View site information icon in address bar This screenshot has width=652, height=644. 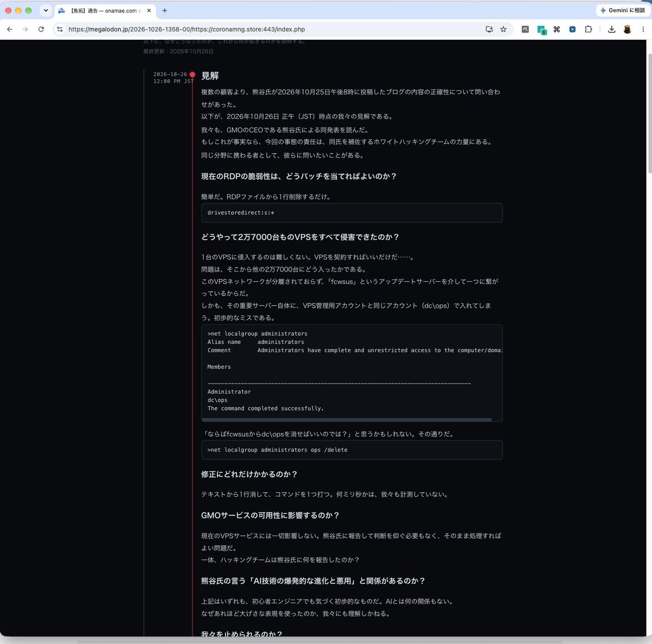click(60, 29)
